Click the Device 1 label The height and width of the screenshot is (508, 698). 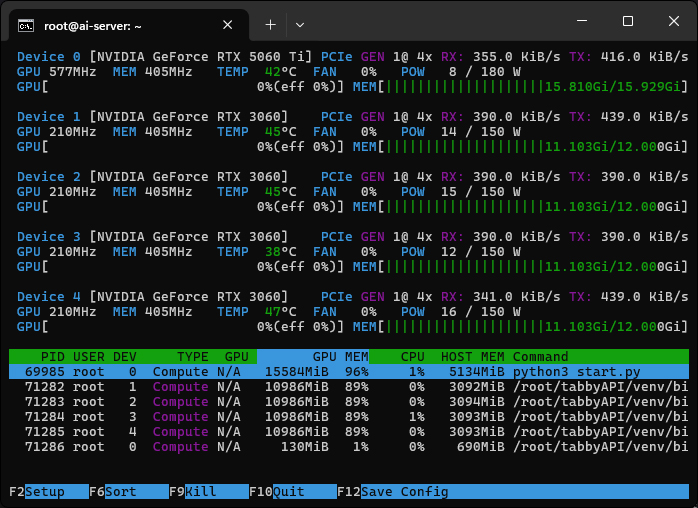[x=49, y=117]
